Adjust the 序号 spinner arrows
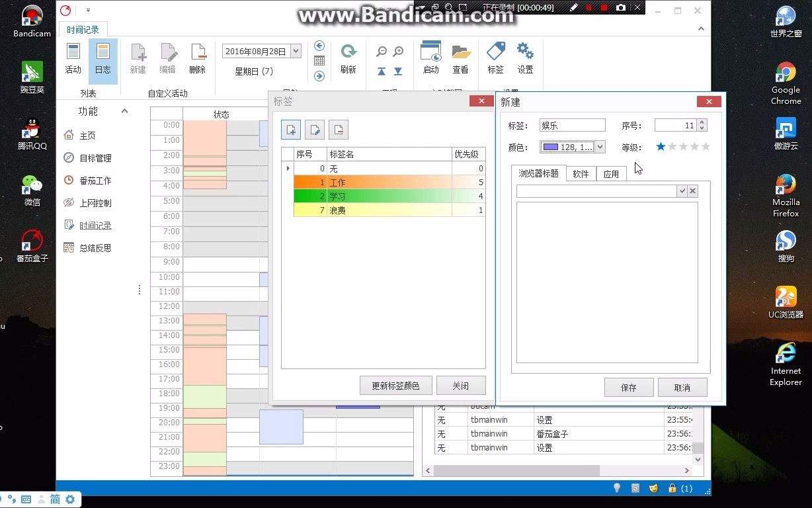This screenshot has height=508, width=812. click(702, 125)
